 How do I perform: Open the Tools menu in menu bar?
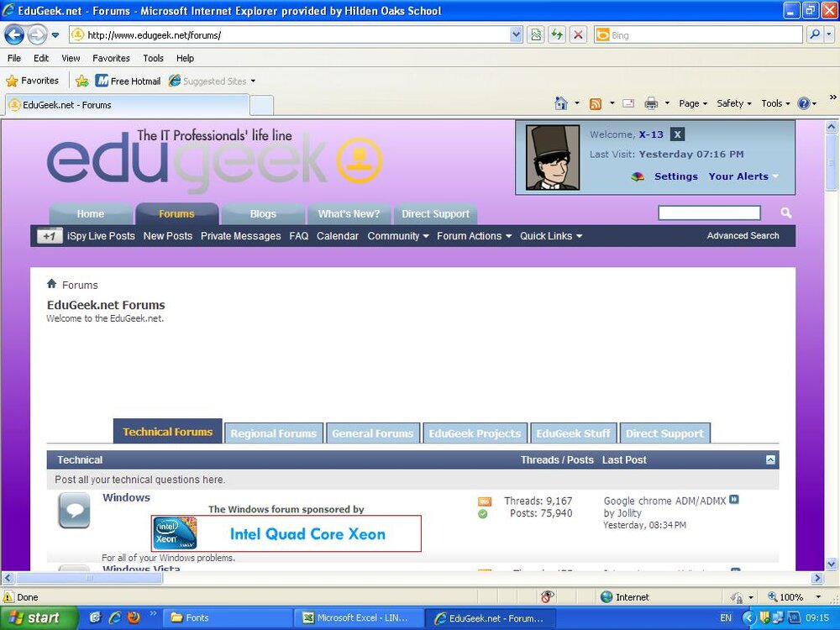(x=153, y=59)
